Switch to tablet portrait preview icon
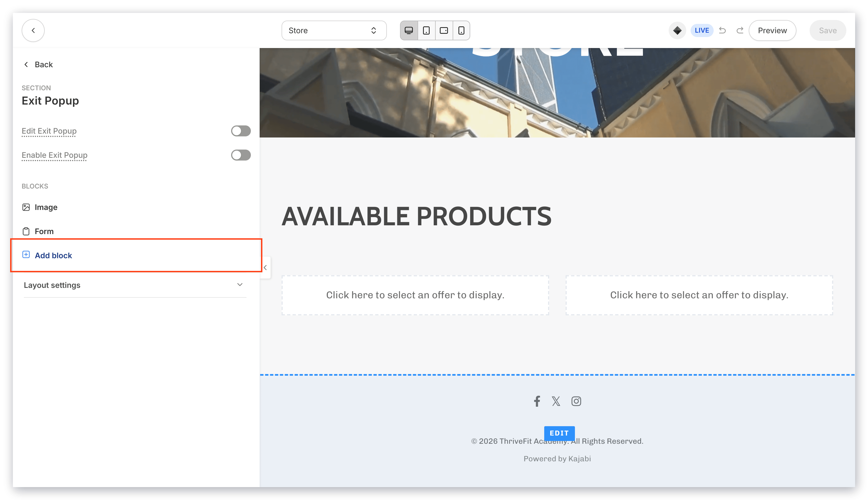Viewport: 868px width, 500px height. point(426,30)
